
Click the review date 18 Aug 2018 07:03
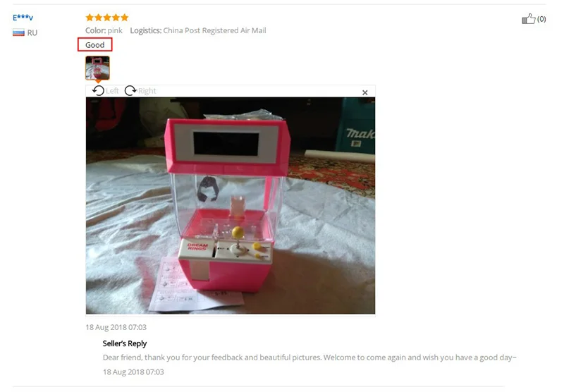[x=116, y=327]
